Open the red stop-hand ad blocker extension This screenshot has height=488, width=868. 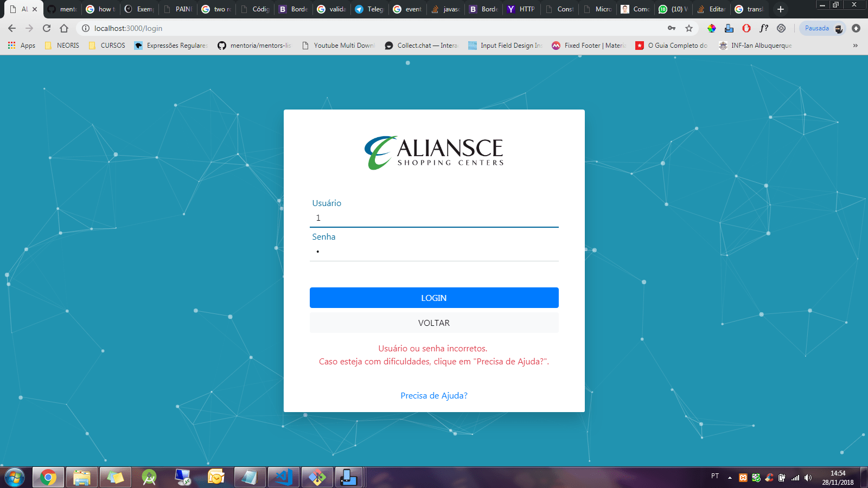click(x=746, y=28)
